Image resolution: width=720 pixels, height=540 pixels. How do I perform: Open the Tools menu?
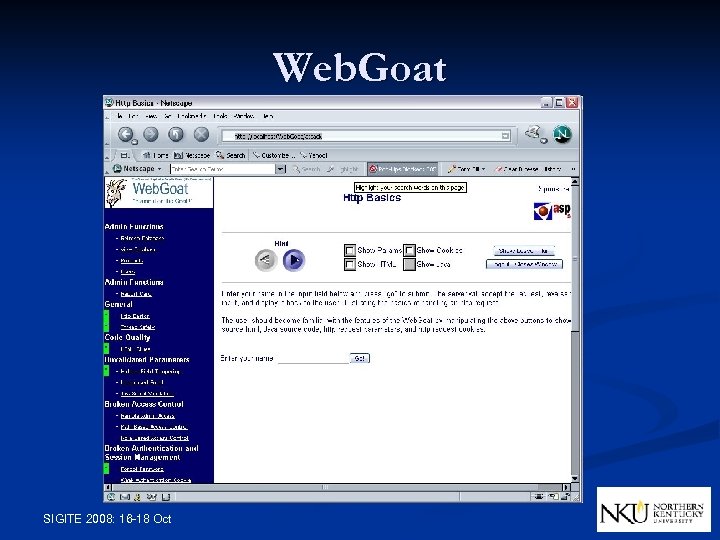point(220,116)
